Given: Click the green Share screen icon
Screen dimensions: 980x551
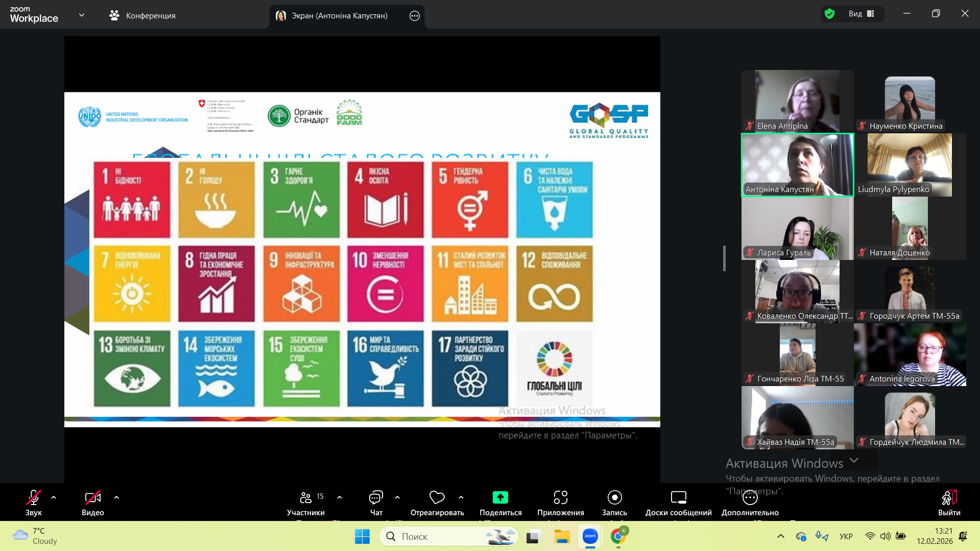Looking at the screenshot, I should 500,498.
